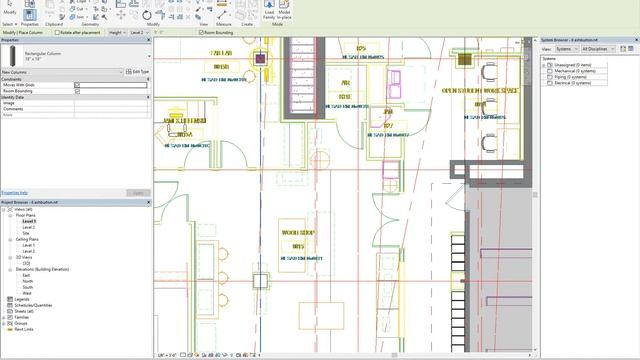Select Piping (0 systems) row
Screen dimensions: 640x360
click(x=570, y=77)
